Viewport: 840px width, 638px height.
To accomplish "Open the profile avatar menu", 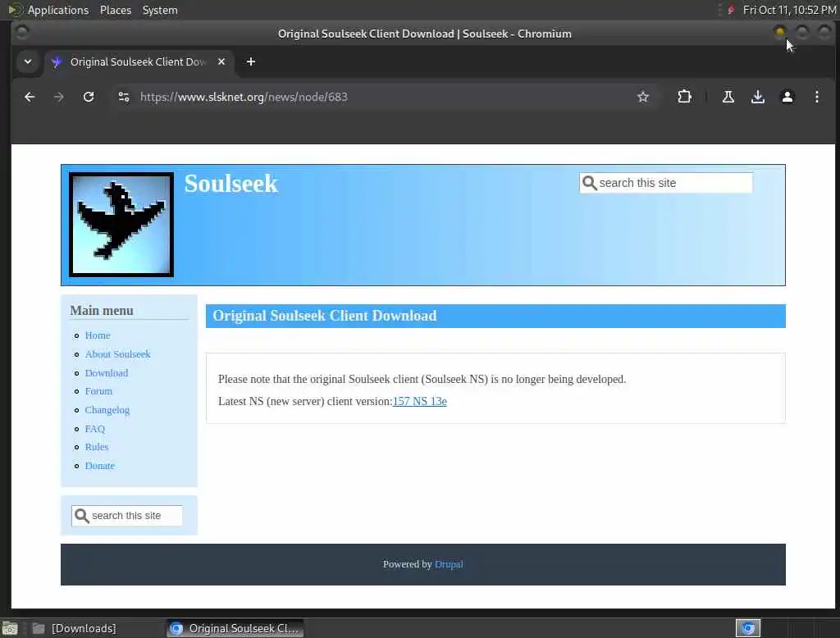I will click(787, 97).
